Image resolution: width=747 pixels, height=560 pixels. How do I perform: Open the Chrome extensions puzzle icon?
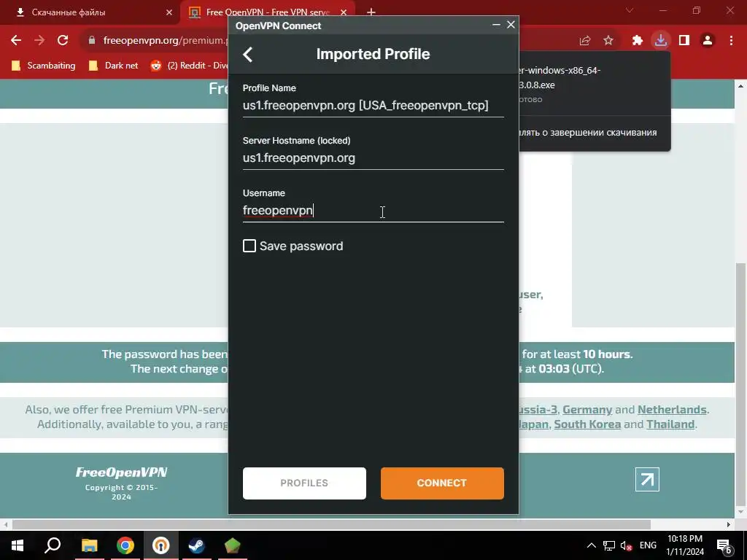[x=638, y=41]
